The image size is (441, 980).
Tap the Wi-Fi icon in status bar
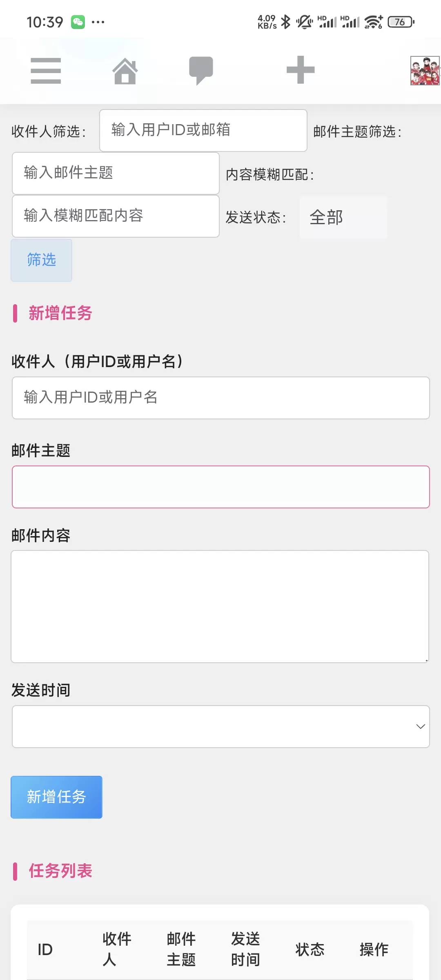pyautogui.click(x=373, y=22)
